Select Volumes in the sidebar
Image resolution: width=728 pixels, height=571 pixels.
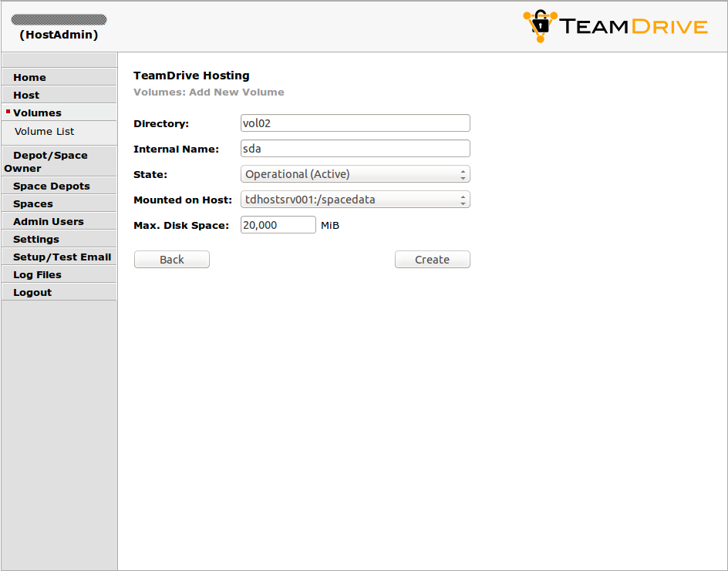pyautogui.click(x=37, y=113)
